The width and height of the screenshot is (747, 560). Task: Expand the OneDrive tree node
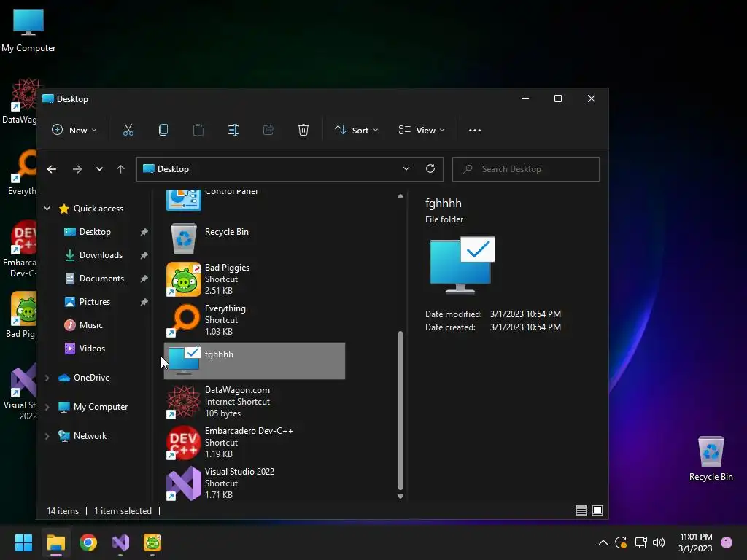click(x=47, y=378)
